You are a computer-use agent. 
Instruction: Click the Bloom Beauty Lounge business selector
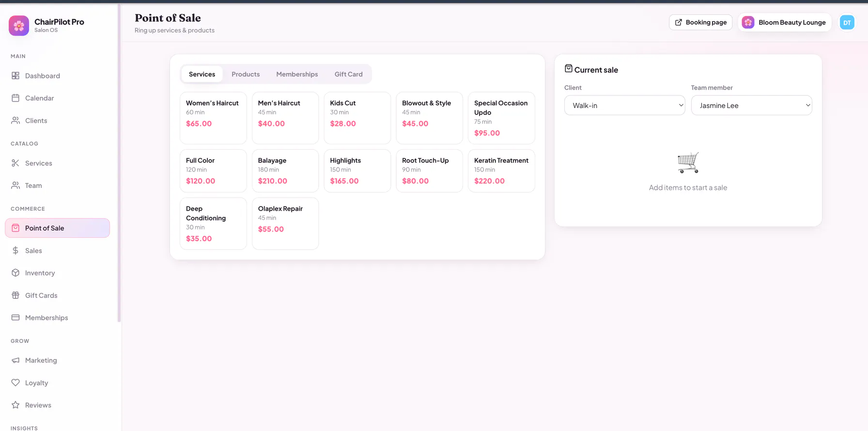(785, 22)
